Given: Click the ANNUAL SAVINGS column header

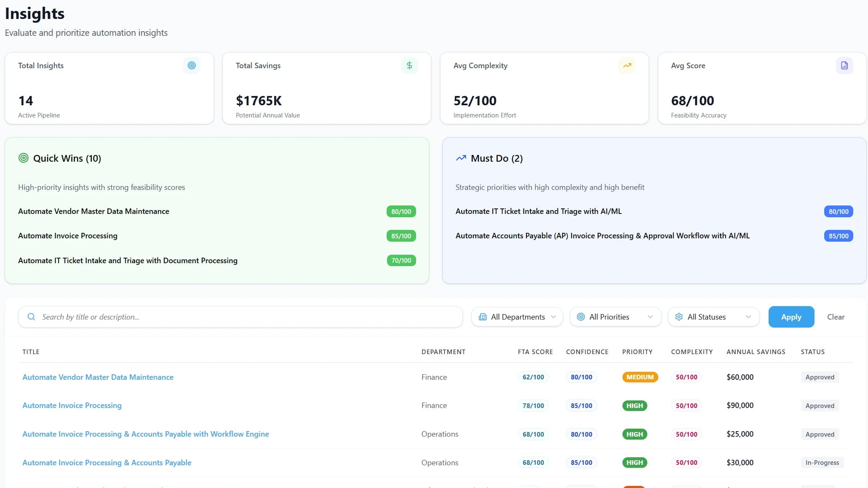Looking at the screenshot, I should [x=756, y=352].
